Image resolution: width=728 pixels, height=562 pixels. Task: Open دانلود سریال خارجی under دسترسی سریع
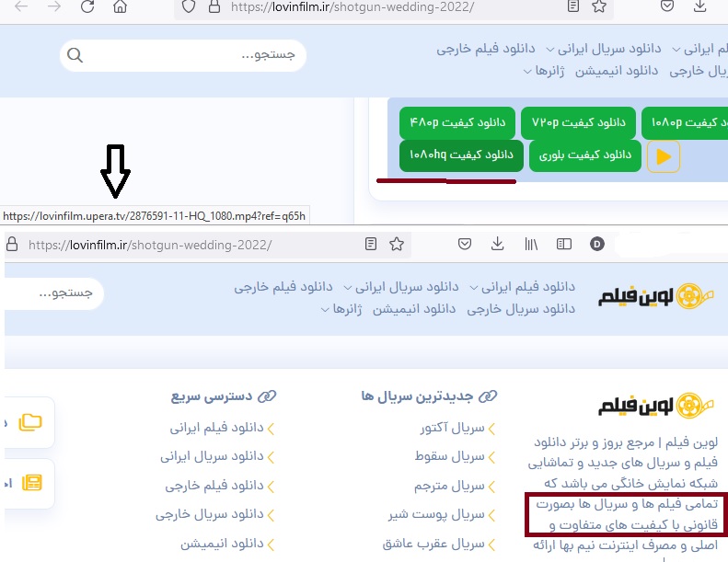point(210,515)
